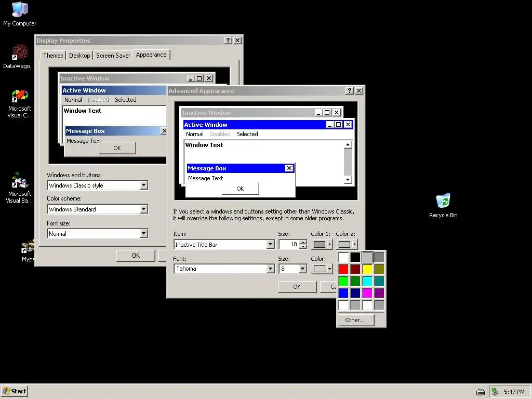Click the item Size field showing 18
This screenshot has width=532, height=399.
coord(289,244)
